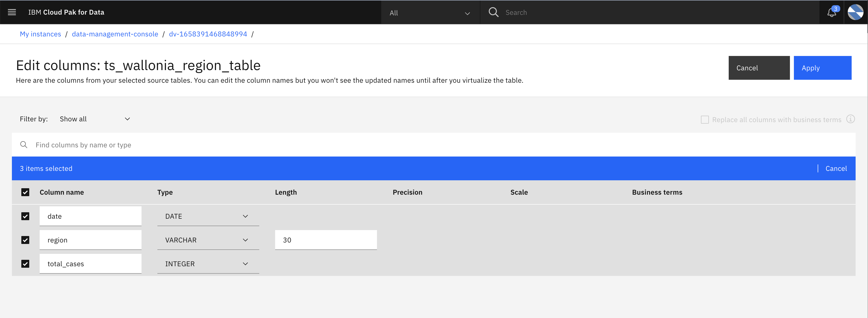Click the region Length field showing 30
This screenshot has height=318, width=868.
[x=325, y=240]
